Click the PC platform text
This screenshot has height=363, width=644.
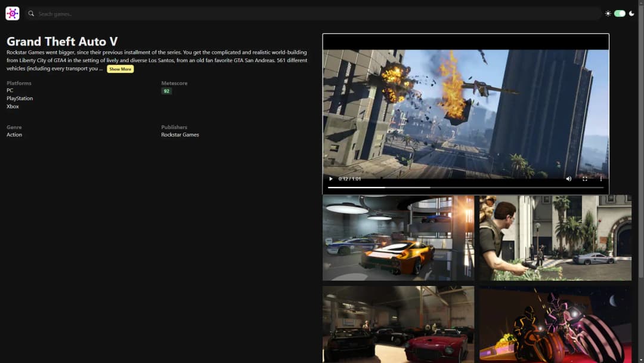(10, 90)
